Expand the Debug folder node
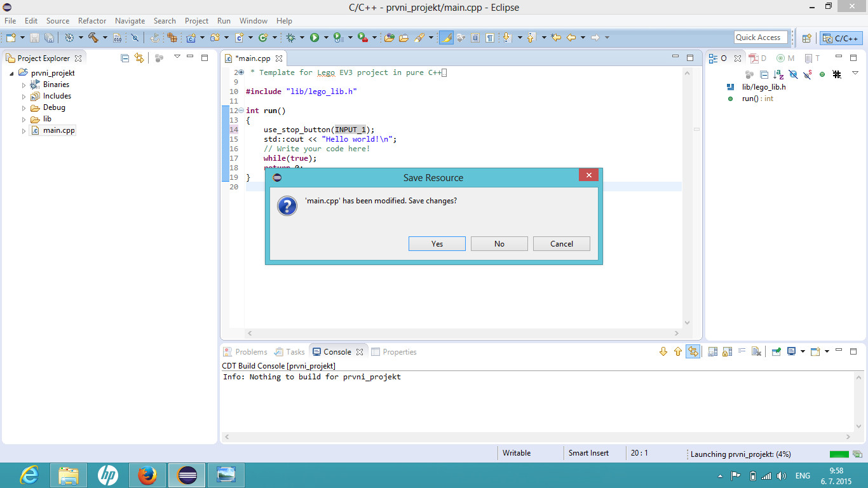 pyautogui.click(x=24, y=108)
